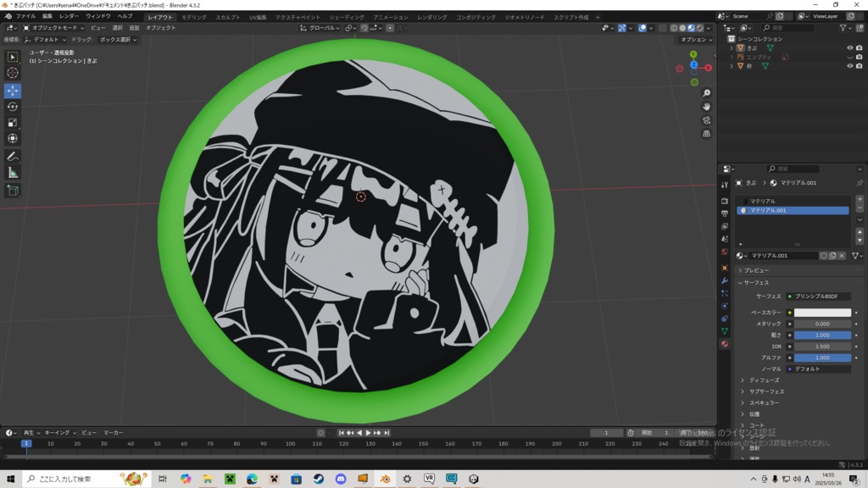Image resolution: width=868 pixels, height=488 pixels.
Task: Open the Modifiers wrench tab icon
Action: click(x=725, y=280)
